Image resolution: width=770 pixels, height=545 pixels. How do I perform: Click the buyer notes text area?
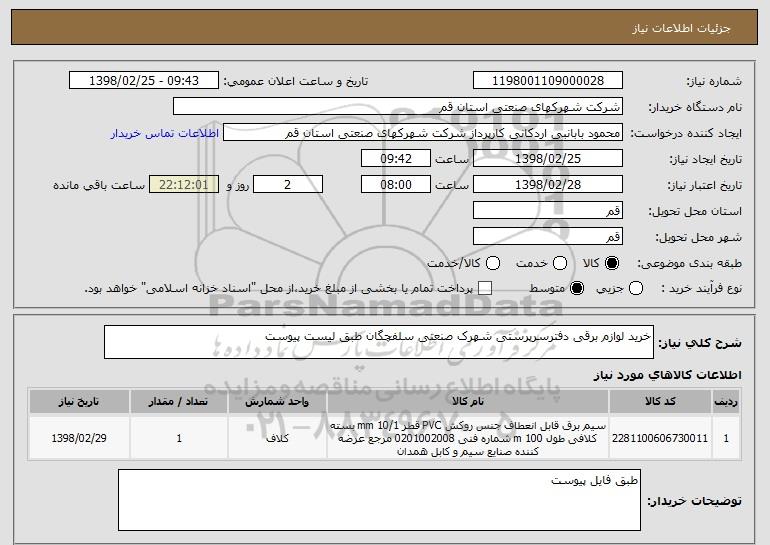coord(379,500)
